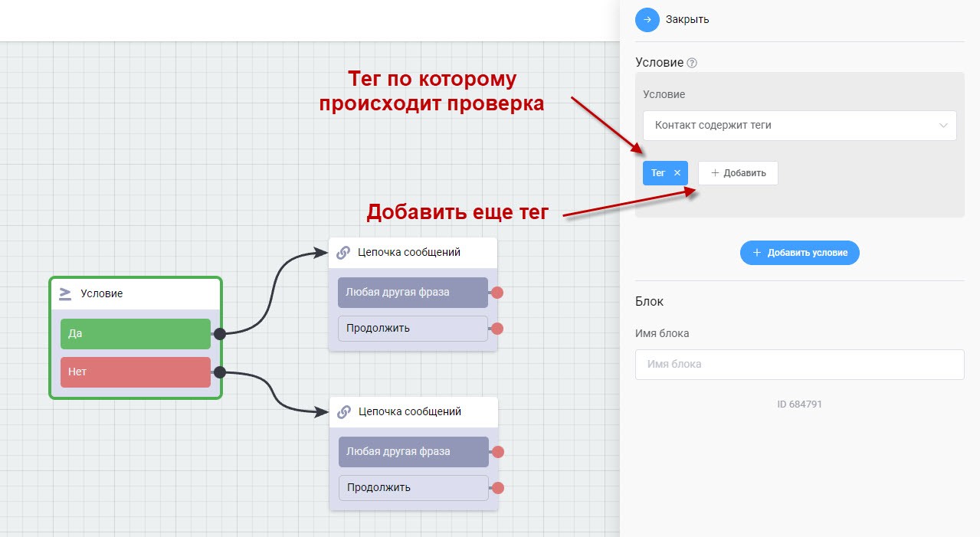This screenshot has width=980, height=537.
Task: Click Продолжить in the Нет-branch chain
Action: point(413,488)
